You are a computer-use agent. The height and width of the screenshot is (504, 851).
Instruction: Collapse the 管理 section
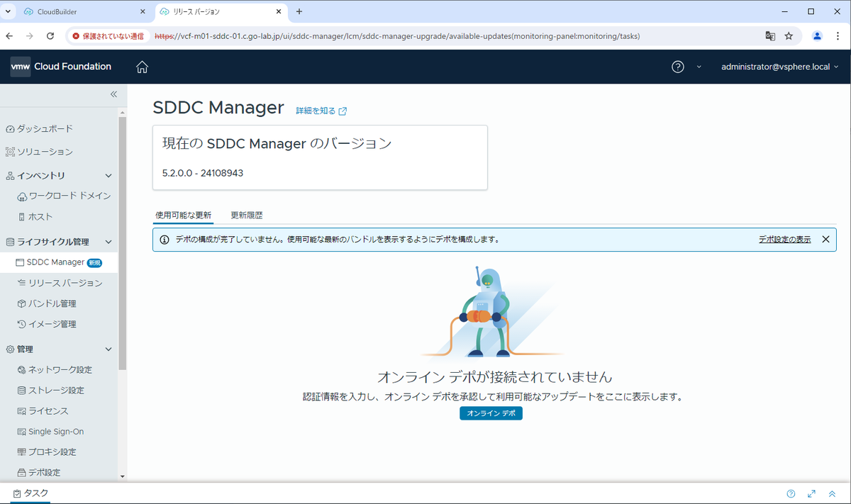coord(109,349)
